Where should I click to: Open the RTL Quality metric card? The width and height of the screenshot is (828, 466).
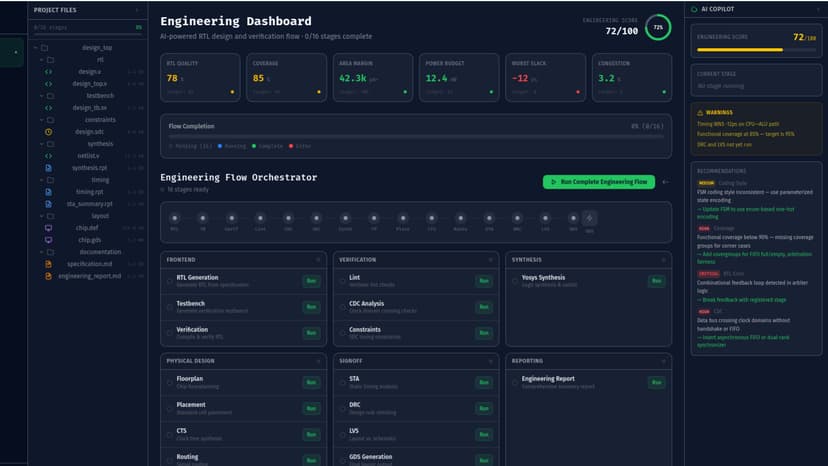point(200,77)
